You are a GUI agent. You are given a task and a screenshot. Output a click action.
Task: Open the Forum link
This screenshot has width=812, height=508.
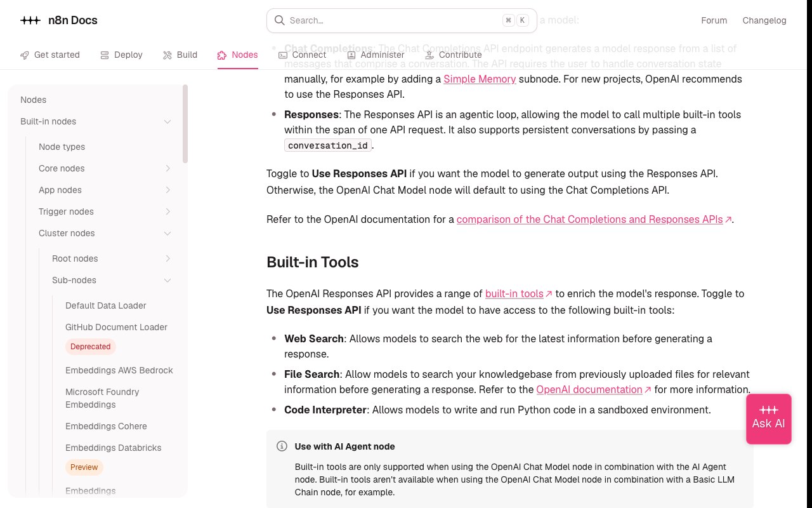tap(714, 20)
